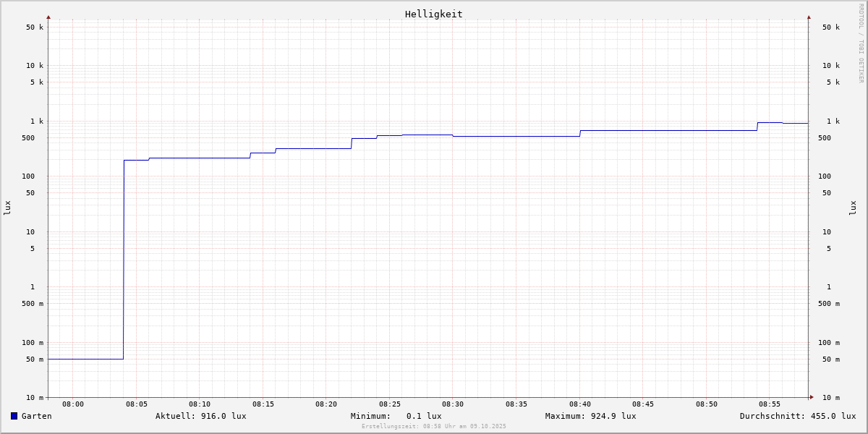Select the 08:55 time axis label

(770, 404)
